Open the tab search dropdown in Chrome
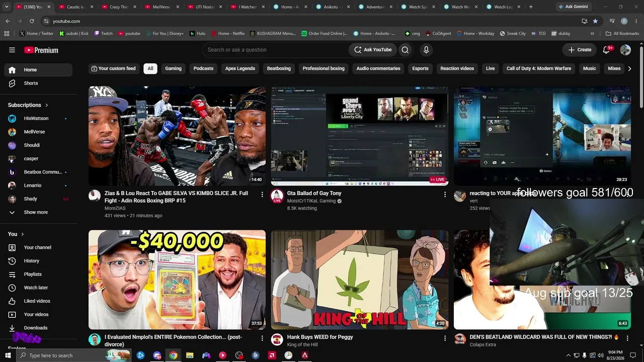Viewport: 644px width, 362px height. 7,7
